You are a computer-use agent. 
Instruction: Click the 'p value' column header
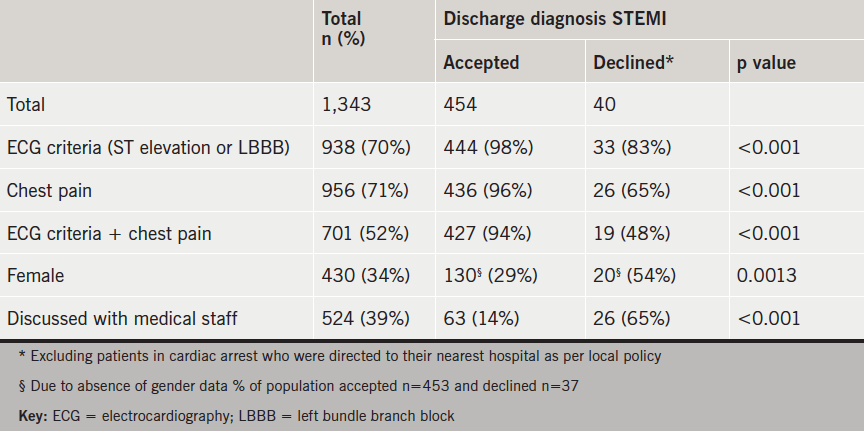[x=766, y=62]
